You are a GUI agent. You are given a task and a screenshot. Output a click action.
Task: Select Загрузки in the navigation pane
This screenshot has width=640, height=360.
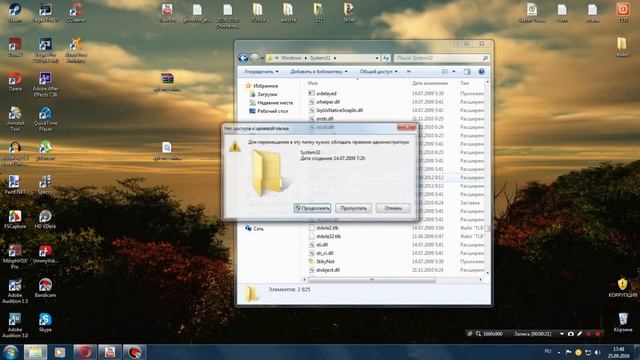[267, 94]
